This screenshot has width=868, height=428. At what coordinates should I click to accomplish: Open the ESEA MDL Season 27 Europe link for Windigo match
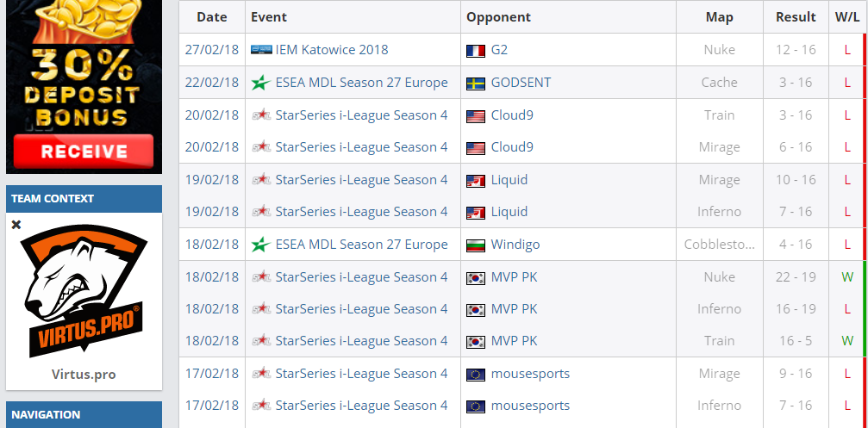361,245
